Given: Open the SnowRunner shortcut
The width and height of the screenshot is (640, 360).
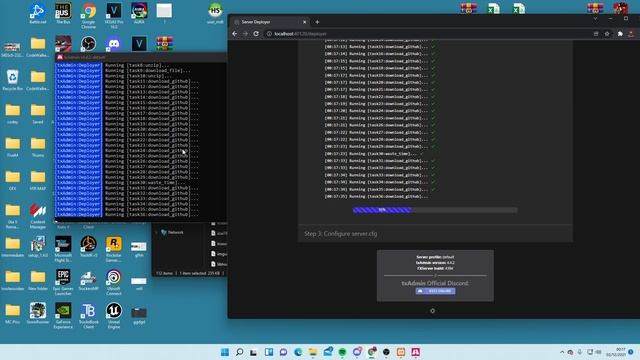Looking at the screenshot, I should [x=38, y=313].
